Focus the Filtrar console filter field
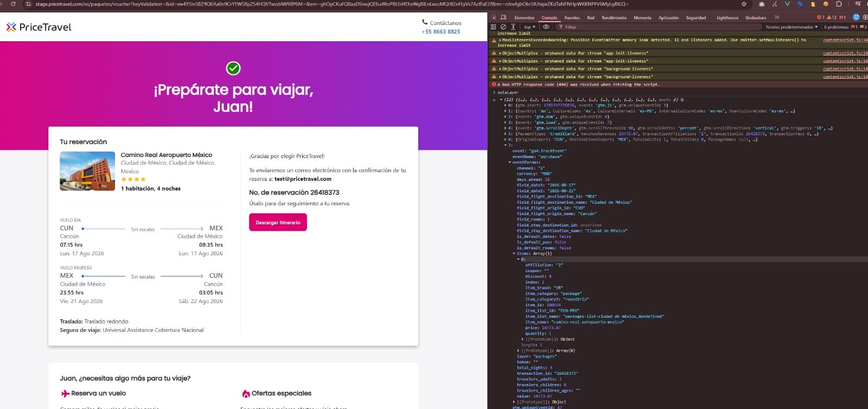The height and width of the screenshot is (409, 868). coord(651,27)
